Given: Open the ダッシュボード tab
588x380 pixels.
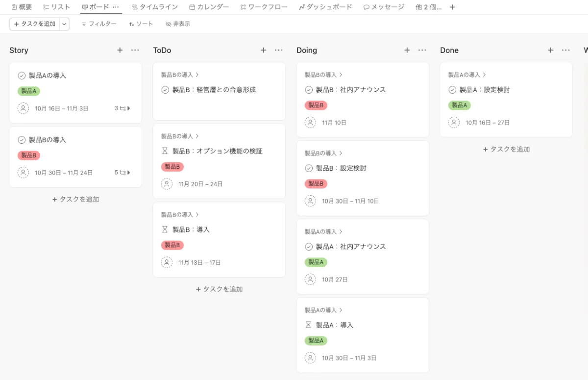Looking at the screenshot, I should [x=325, y=7].
